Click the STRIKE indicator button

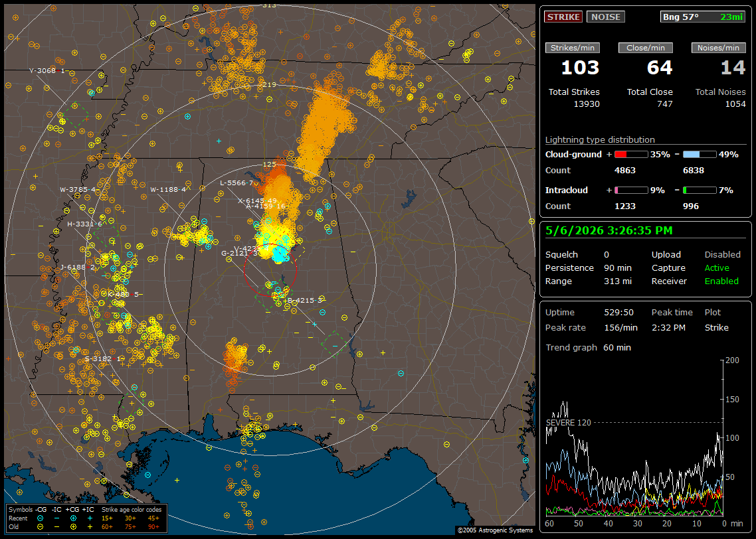(563, 17)
